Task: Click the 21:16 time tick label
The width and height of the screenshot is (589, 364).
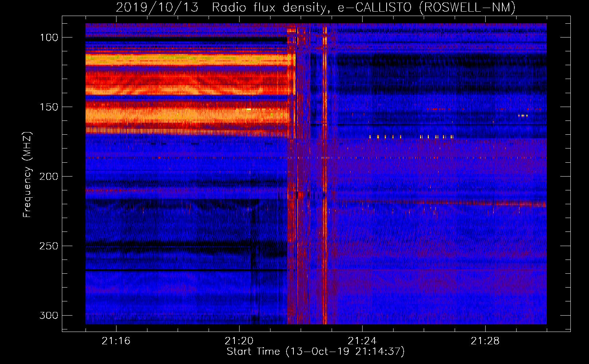Action: (116, 341)
